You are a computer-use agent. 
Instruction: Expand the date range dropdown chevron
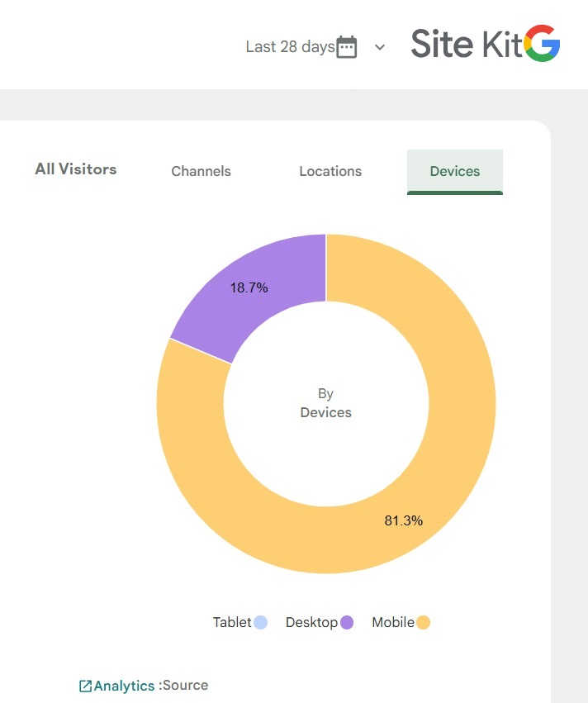380,47
